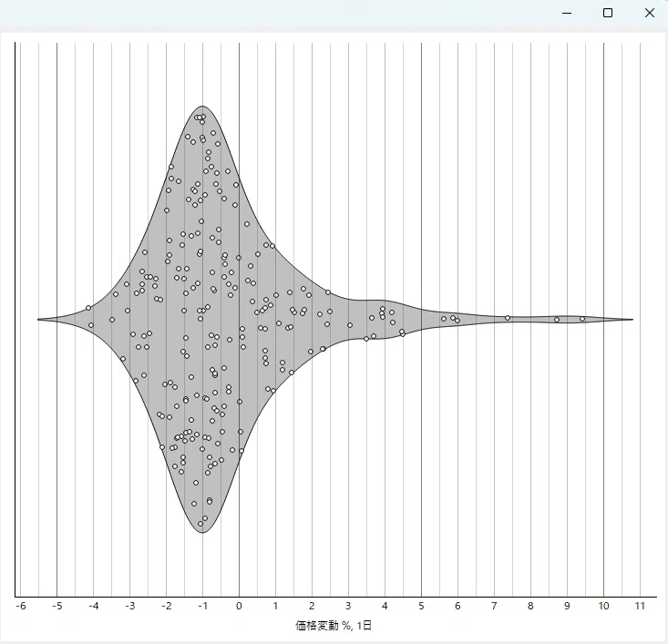The width and height of the screenshot is (668, 644).
Task: Select the leftmost data point near -4.2
Action: click(88, 308)
